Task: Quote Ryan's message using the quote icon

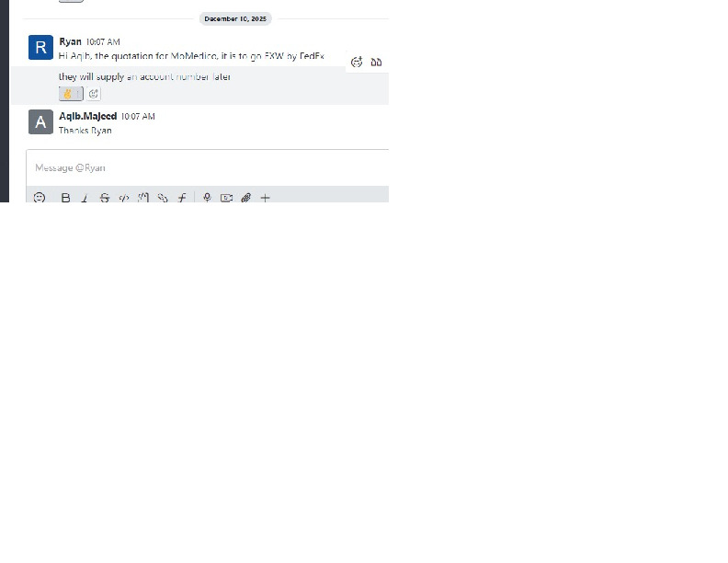Action: coord(376,62)
